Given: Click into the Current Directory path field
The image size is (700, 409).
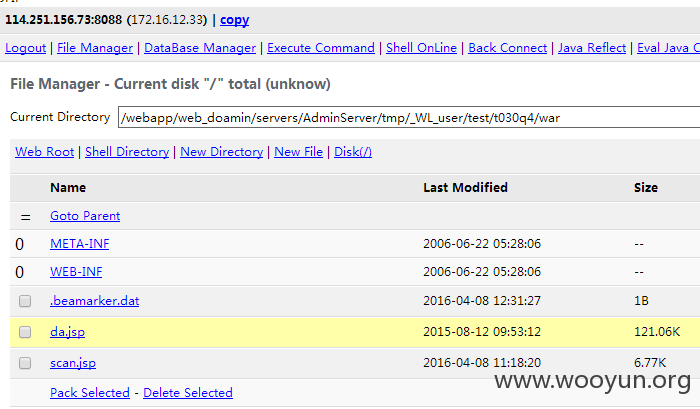Looking at the screenshot, I should (409, 117).
